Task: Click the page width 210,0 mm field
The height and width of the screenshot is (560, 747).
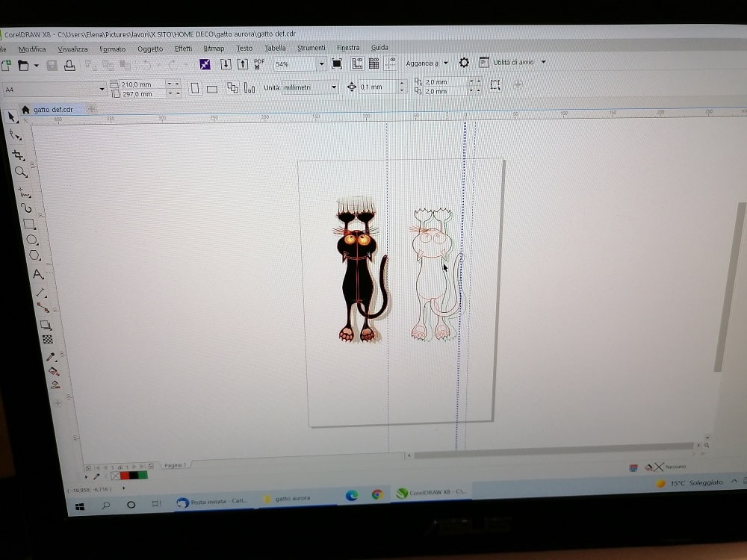Action: coord(142,84)
